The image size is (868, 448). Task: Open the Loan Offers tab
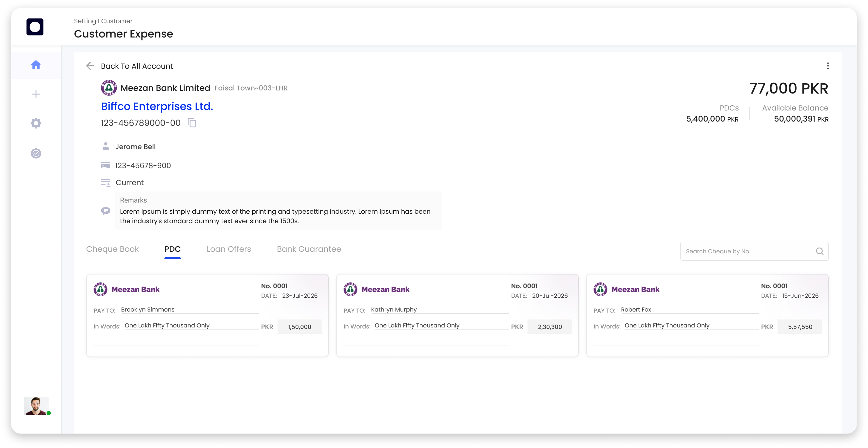coord(229,249)
